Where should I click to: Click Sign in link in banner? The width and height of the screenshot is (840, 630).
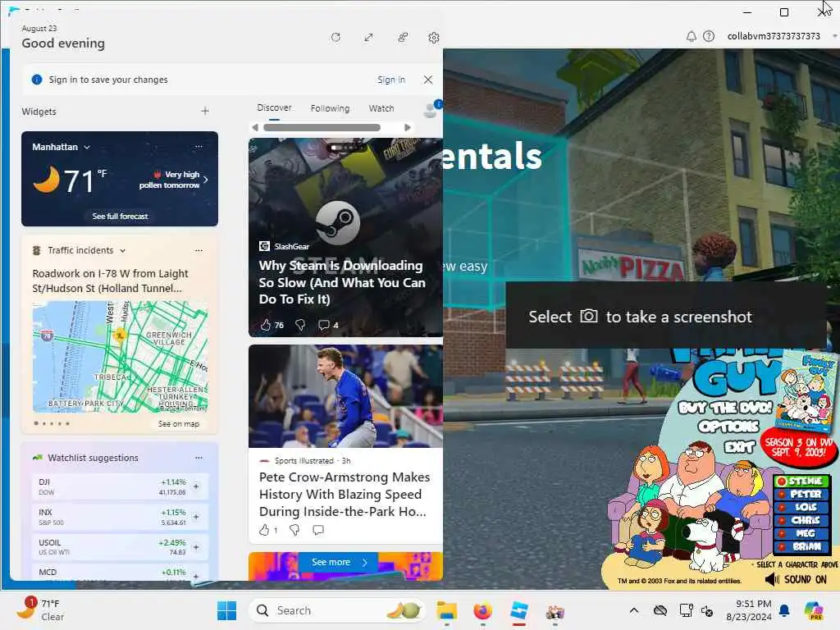point(391,80)
